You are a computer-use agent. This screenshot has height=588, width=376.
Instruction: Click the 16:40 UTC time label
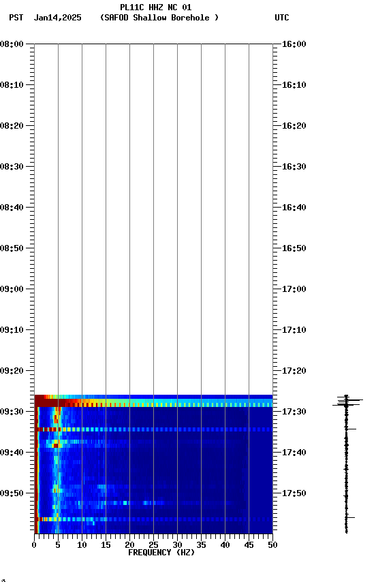point(294,208)
